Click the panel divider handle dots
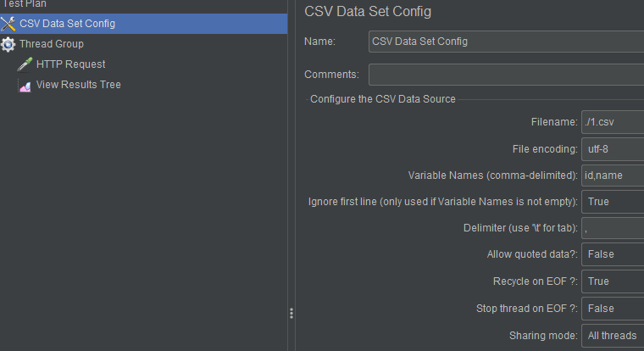Viewport: 644px width, 351px height. [291, 314]
